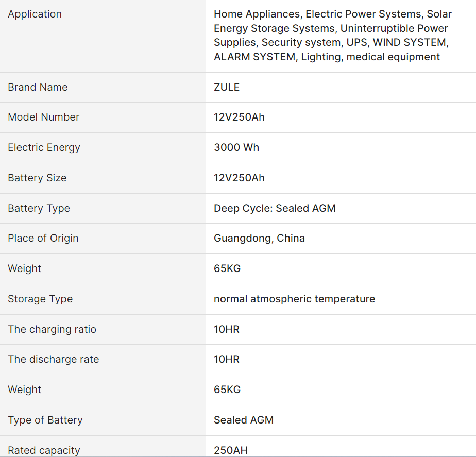Click the 'Guangdong, China' value
The height and width of the screenshot is (457, 476).
click(259, 238)
